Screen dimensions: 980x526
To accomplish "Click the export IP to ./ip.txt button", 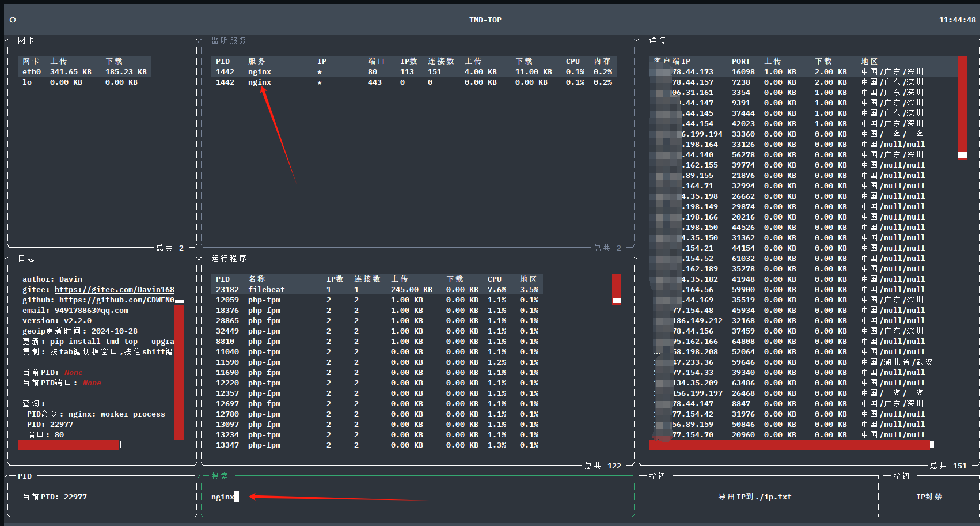I will tap(754, 497).
